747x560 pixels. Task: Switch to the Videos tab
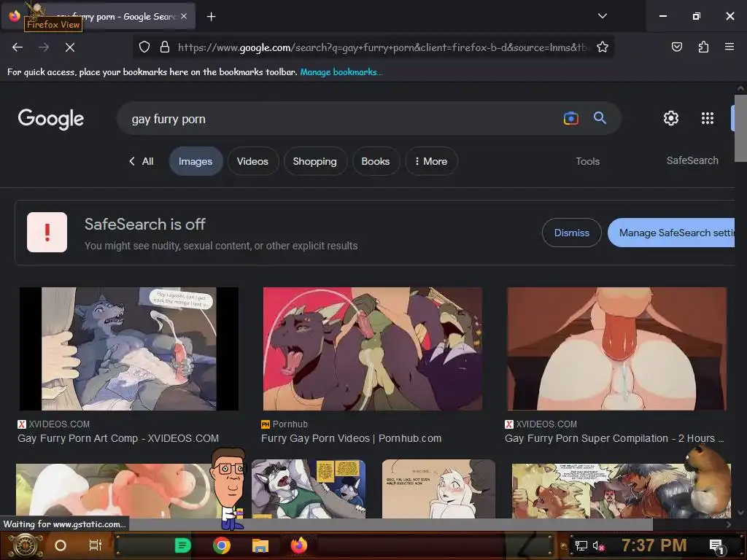pyautogui.click(x=252, y=161)
